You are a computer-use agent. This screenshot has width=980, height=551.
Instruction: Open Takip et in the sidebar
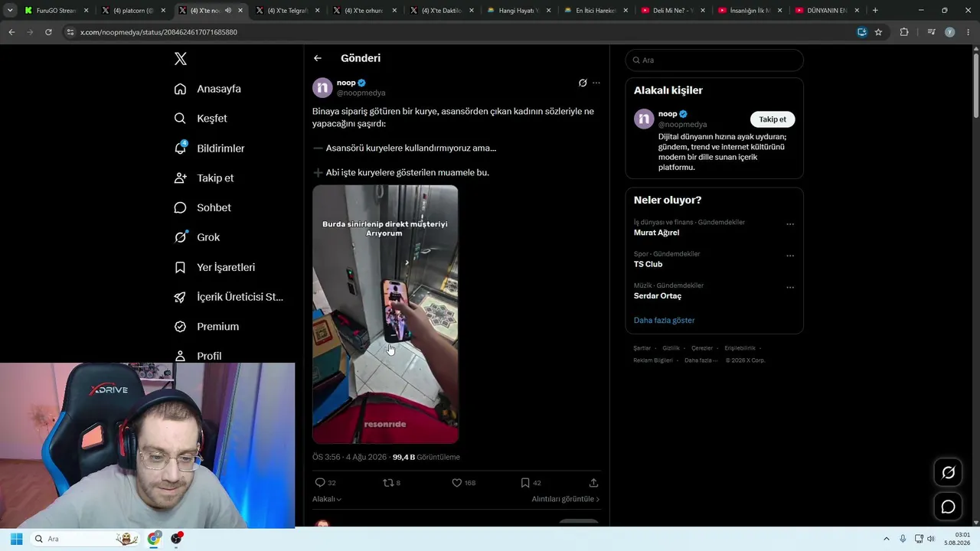[x=204, y=178]
